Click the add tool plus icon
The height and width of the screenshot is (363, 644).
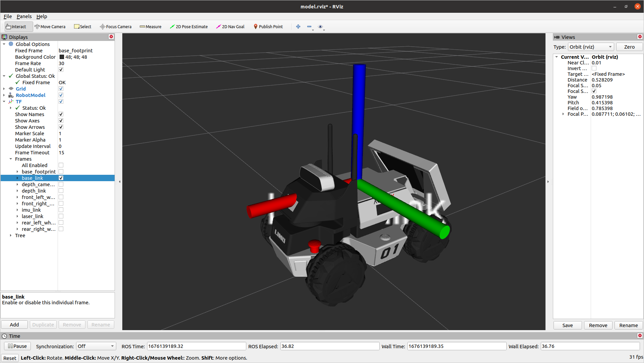click(x=298, y=27)
